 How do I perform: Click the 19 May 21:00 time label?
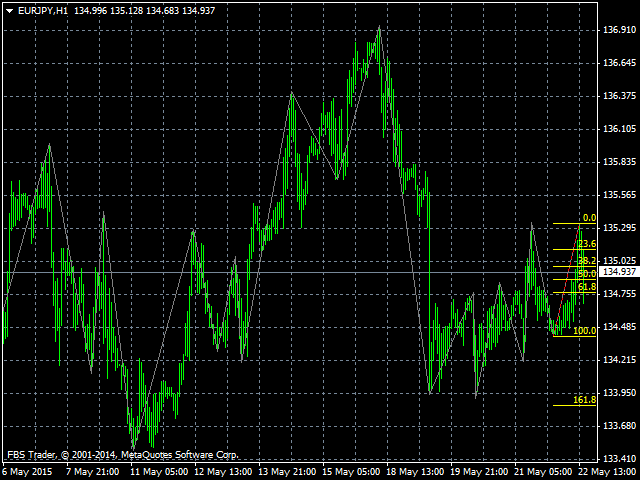480,472
